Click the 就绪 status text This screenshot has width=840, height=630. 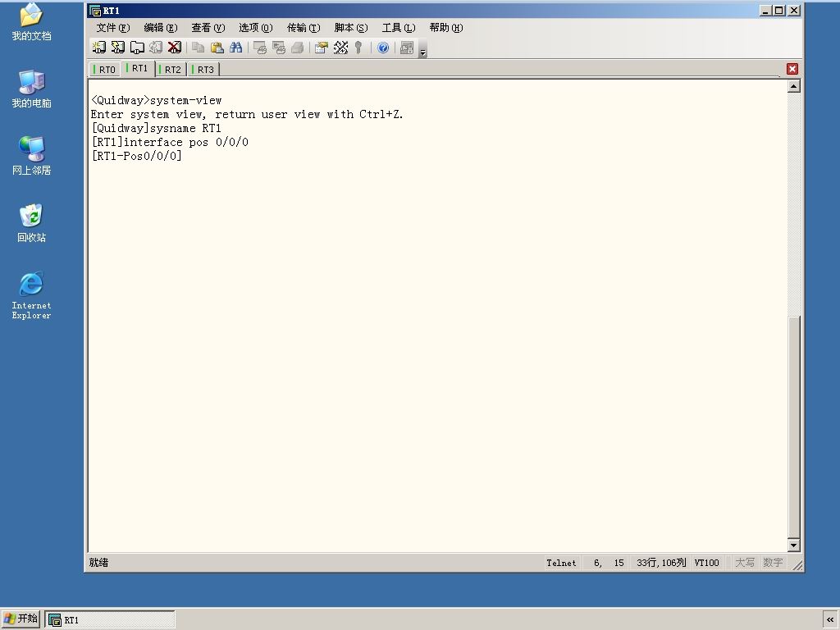click(x=99, y=563)
